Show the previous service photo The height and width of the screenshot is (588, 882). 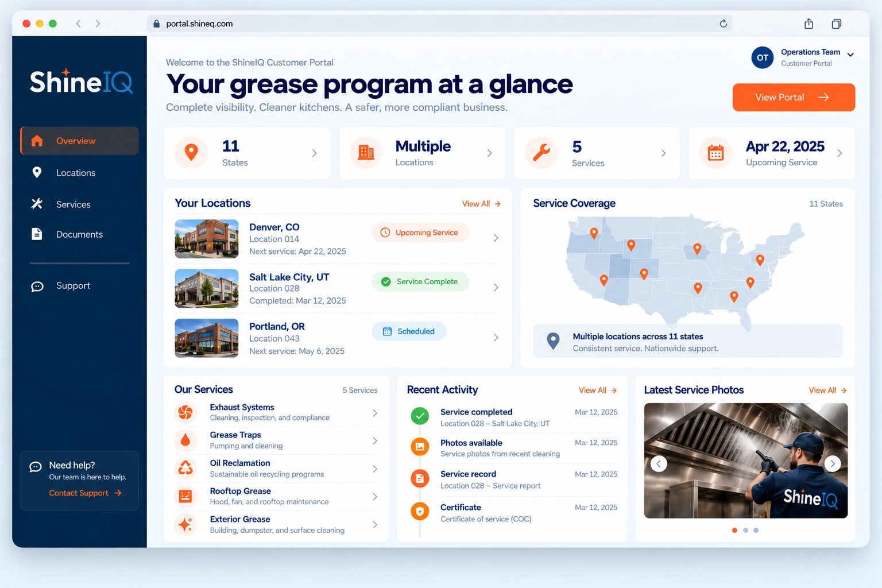pos(659,463)
